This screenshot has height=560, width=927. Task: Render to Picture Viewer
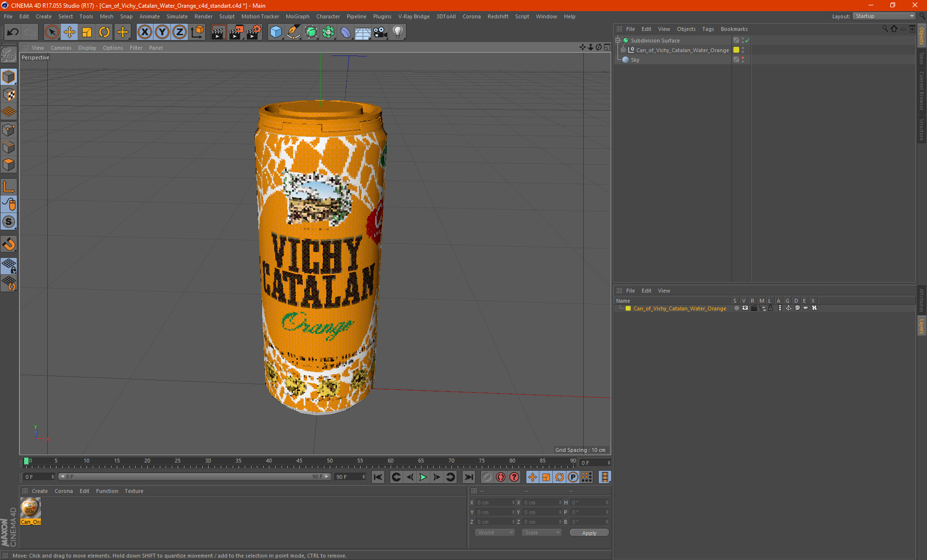click(236, 32)
